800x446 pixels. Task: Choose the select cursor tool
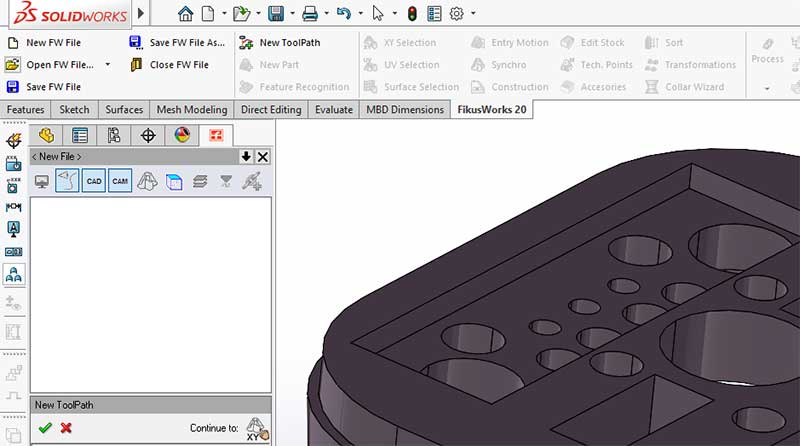[x=378, y=14]
